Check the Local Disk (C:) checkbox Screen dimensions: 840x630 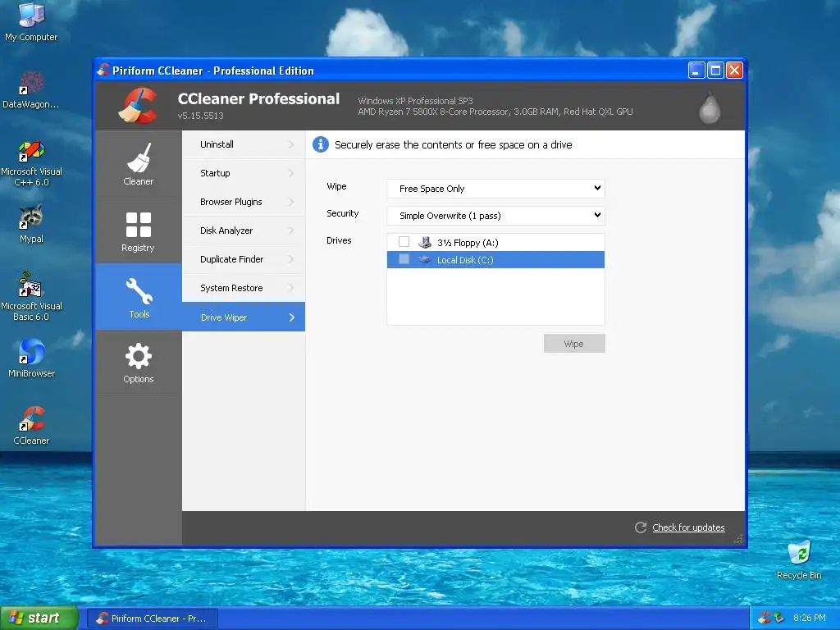404,259
